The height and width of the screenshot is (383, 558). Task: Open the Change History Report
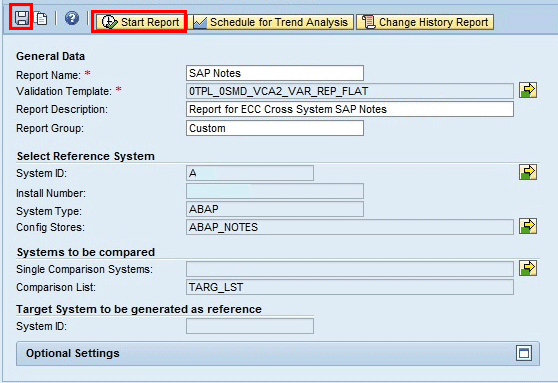425,22
